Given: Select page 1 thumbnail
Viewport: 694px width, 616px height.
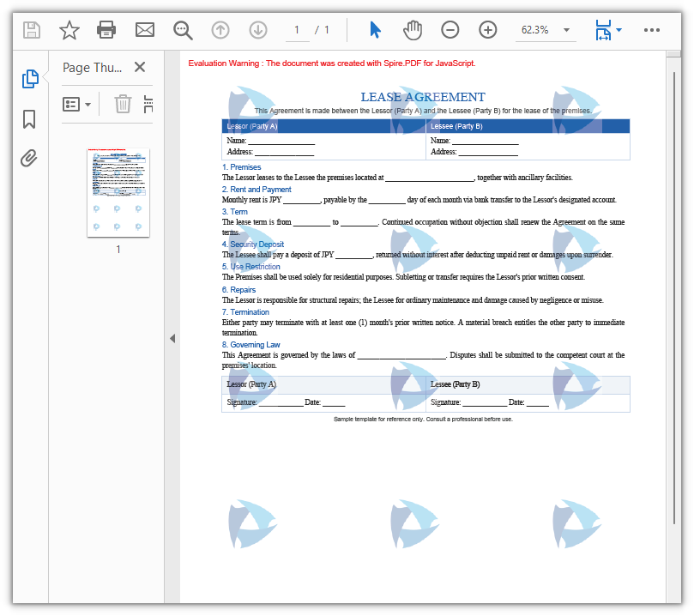Looking at the screenshot, I should 118,193.
